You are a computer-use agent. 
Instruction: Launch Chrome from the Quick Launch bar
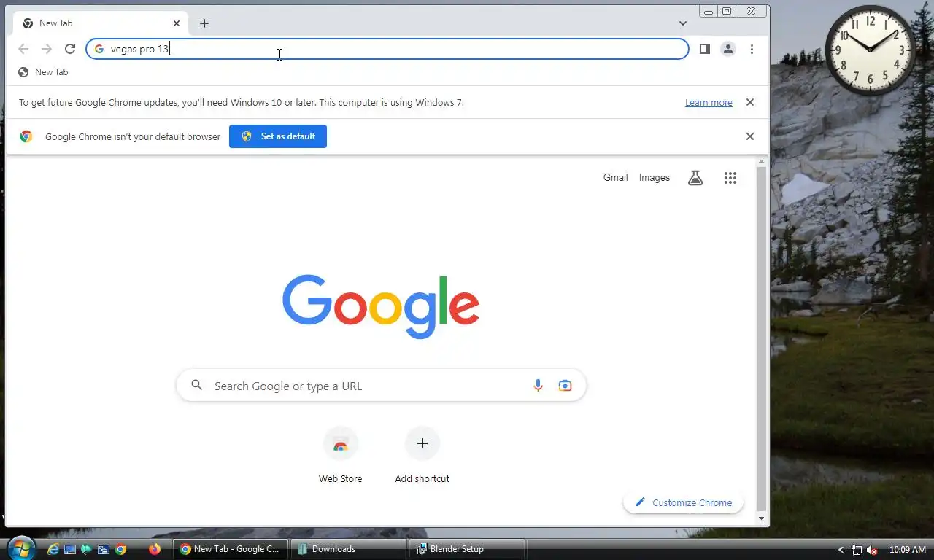click(120, 549)
